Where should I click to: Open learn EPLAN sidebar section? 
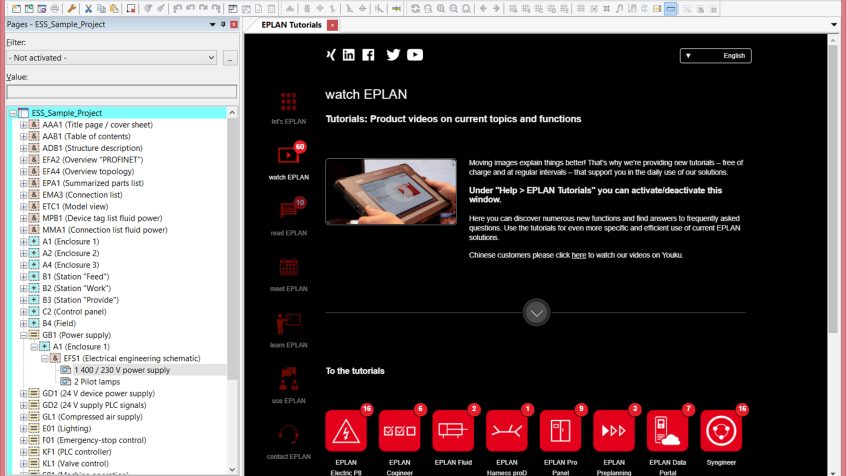(x=289, y=330)
